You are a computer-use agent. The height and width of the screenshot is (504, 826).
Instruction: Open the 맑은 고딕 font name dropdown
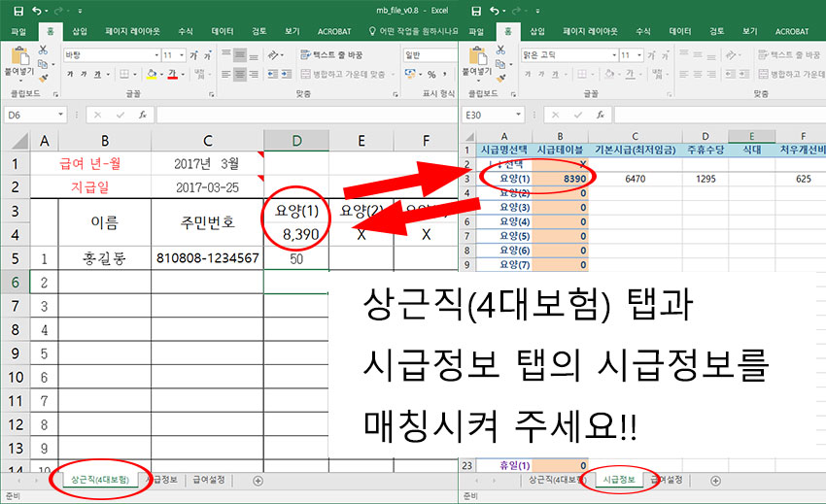tap(616, 55)
